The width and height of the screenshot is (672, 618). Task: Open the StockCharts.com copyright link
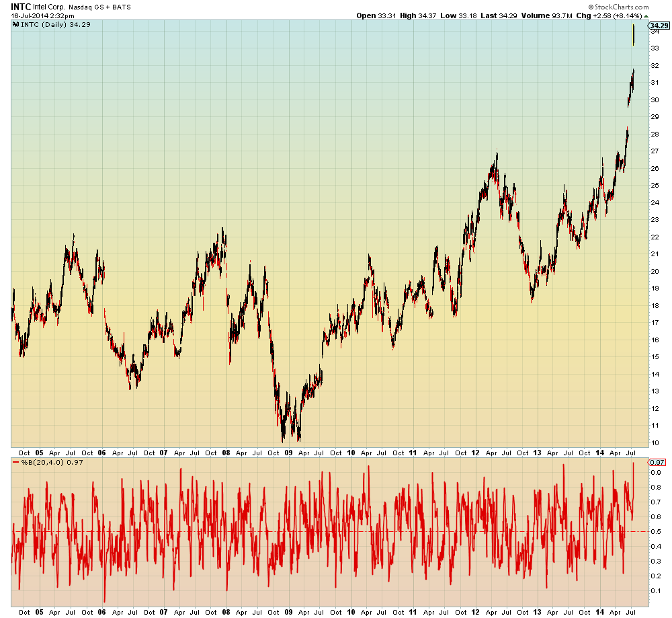(x=618, y=7)
